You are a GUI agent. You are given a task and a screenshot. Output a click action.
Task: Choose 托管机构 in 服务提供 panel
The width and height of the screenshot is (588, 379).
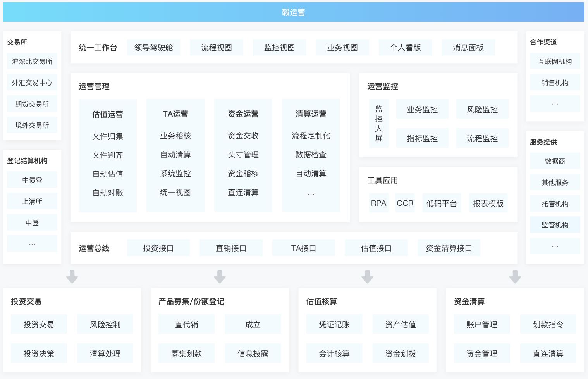click(x=555, y=204)
